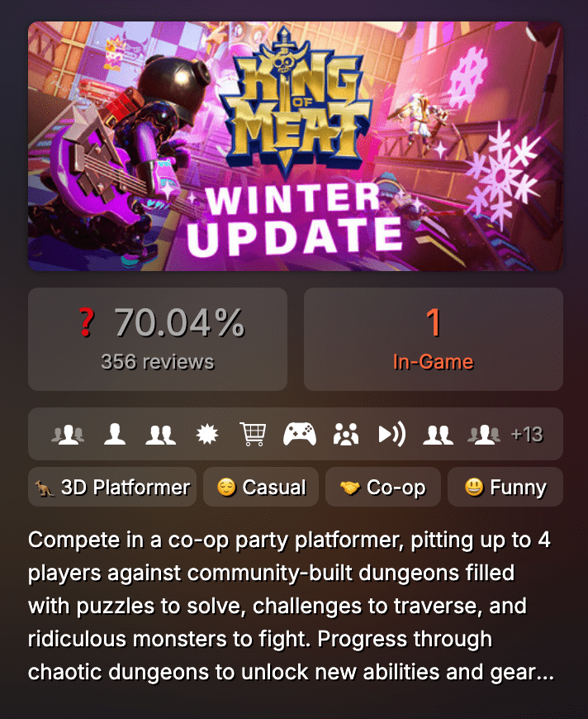Click the first multi-player group feature icon

coord(68,434)
